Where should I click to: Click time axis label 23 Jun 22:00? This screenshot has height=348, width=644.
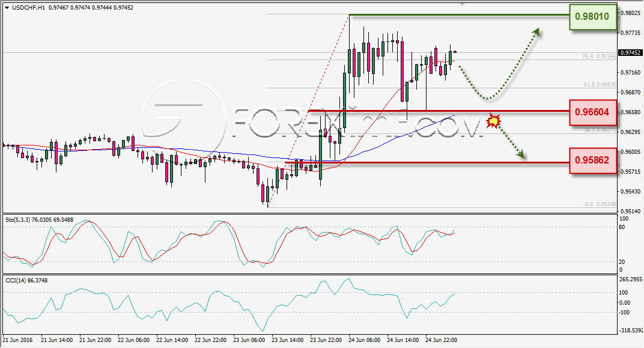[x=326, y=340]
